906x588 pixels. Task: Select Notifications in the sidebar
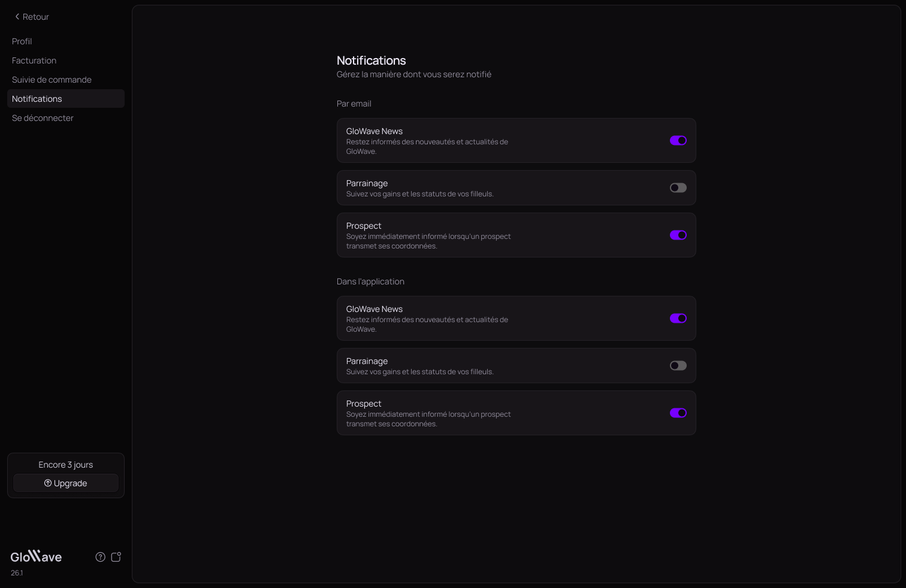click(66, 99)
